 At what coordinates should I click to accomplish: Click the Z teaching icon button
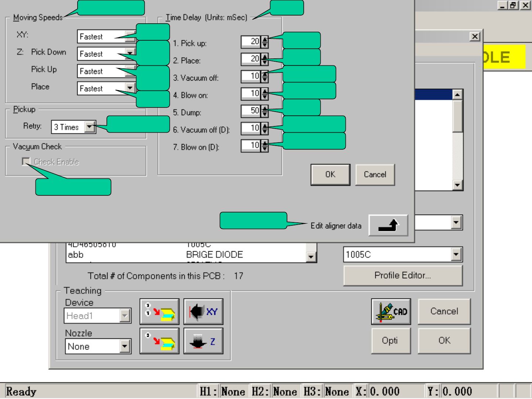pyautogui.click(x=204, y=341)
